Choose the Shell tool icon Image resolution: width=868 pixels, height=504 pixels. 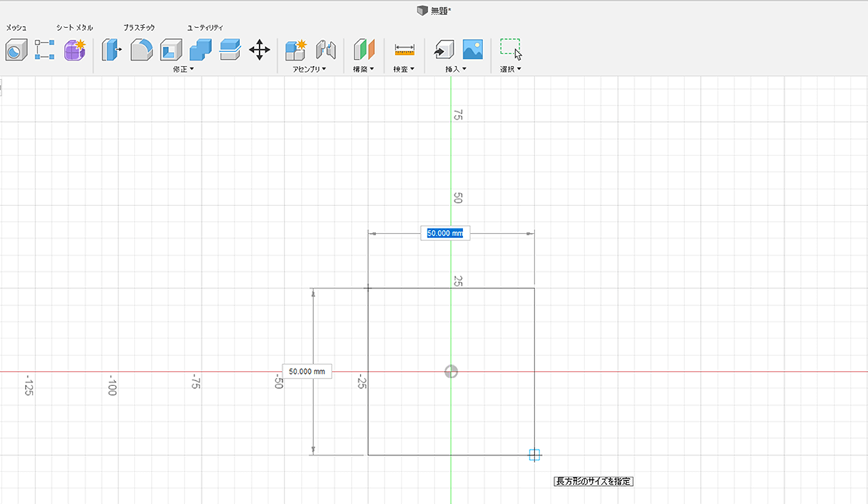coord(171,50)
